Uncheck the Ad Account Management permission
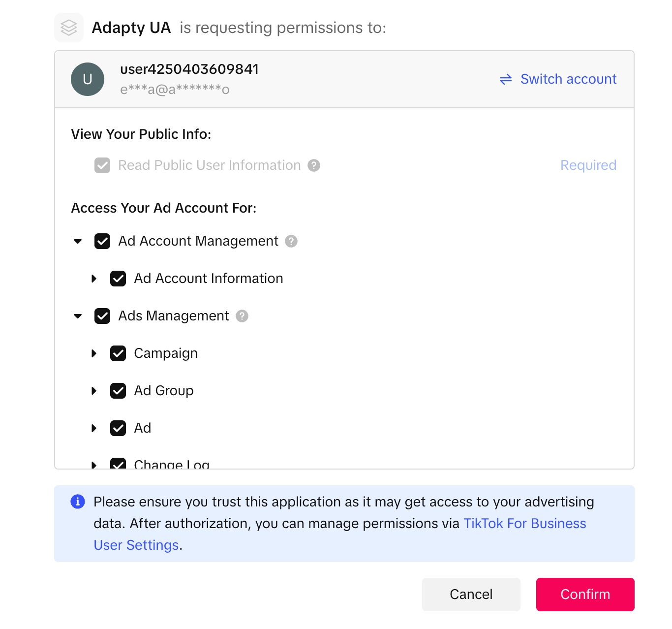This screenshot has height=629, width=672. click(x=102, y=241)
